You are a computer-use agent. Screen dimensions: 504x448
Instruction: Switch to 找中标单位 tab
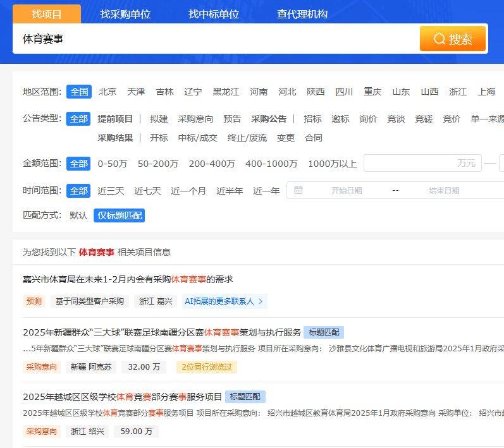point(214,14)
